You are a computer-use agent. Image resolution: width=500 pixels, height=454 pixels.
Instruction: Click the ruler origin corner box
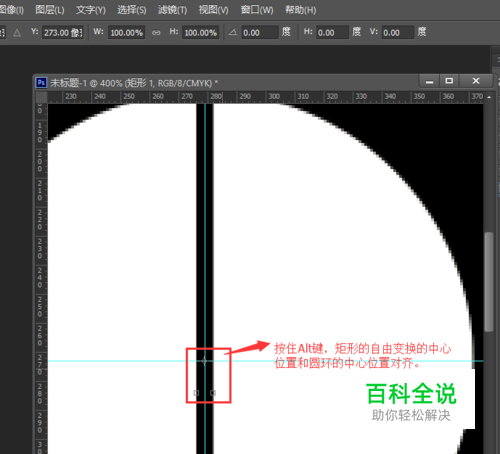click(41, 97)
